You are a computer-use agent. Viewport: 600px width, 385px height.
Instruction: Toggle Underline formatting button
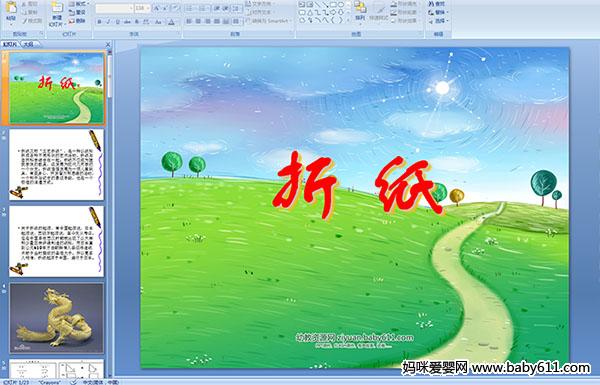(117, 22)
